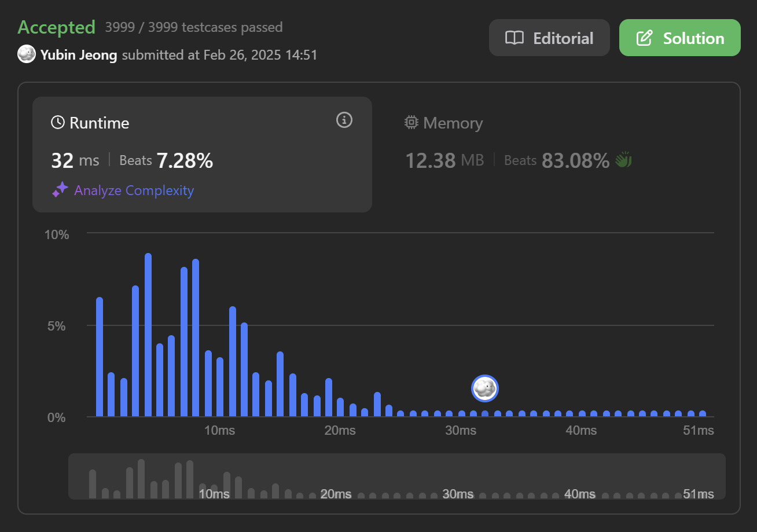
Task: Click the tallest bar in the runtime chart
Action: [x=148, y=335]
